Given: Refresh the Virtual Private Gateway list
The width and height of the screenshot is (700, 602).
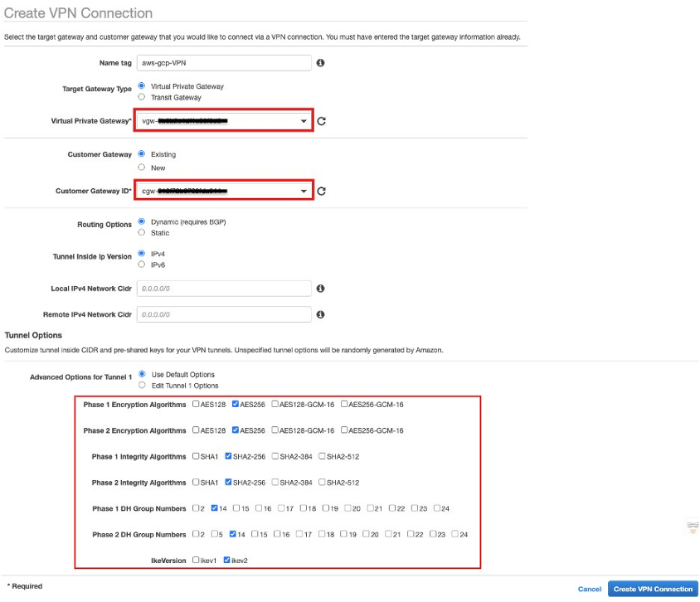Looking at the screenshot, I should click(322, 121).
